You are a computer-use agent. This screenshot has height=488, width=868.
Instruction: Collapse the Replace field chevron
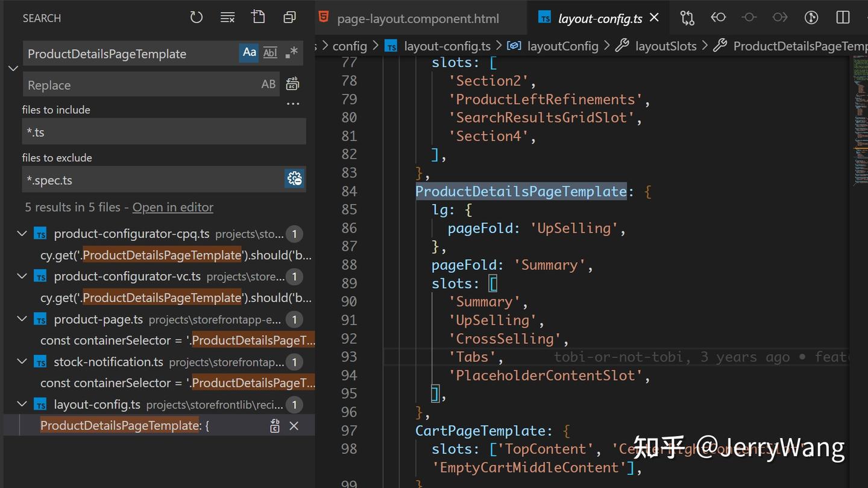pos(13,69)
